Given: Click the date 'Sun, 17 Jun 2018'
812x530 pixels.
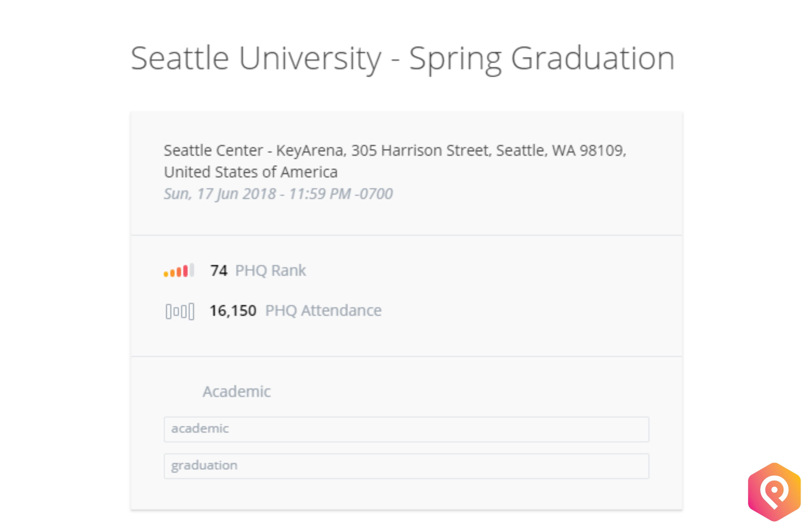Looking at the screenshot, I should tap(220, 194).
